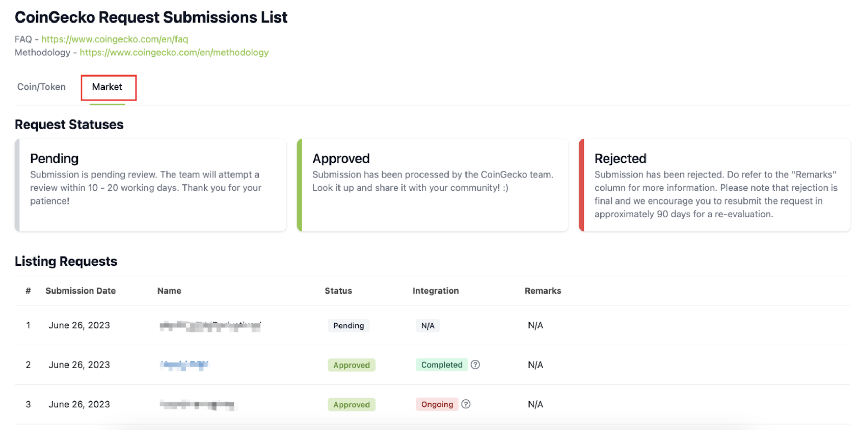Click the Approved status badge in row 3
This screenshot has height=441, width=868.
pyautogui.click(x=351, y=404)
